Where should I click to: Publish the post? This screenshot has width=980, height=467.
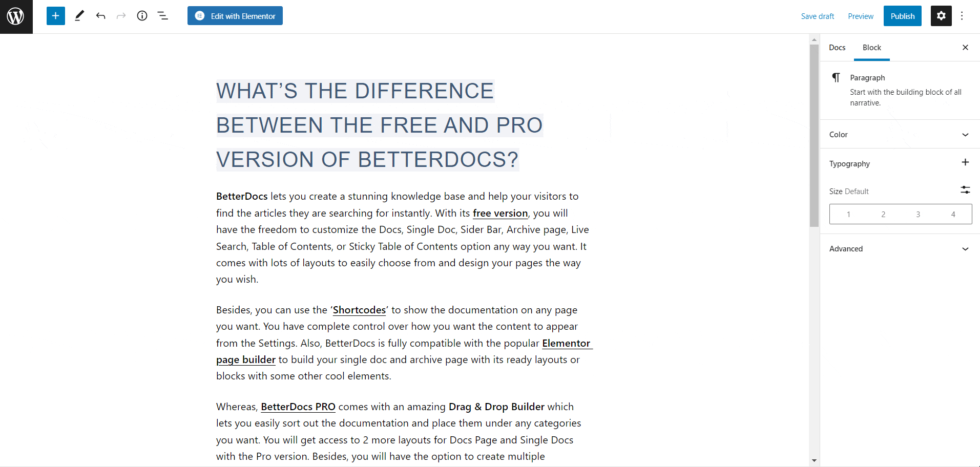coord(902,16)
